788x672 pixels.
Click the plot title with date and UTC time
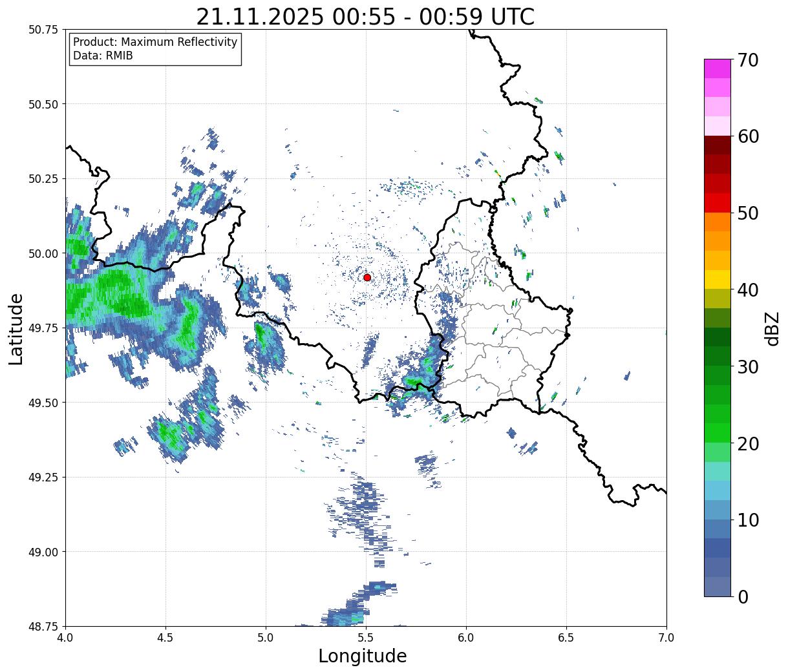[365, 17]
